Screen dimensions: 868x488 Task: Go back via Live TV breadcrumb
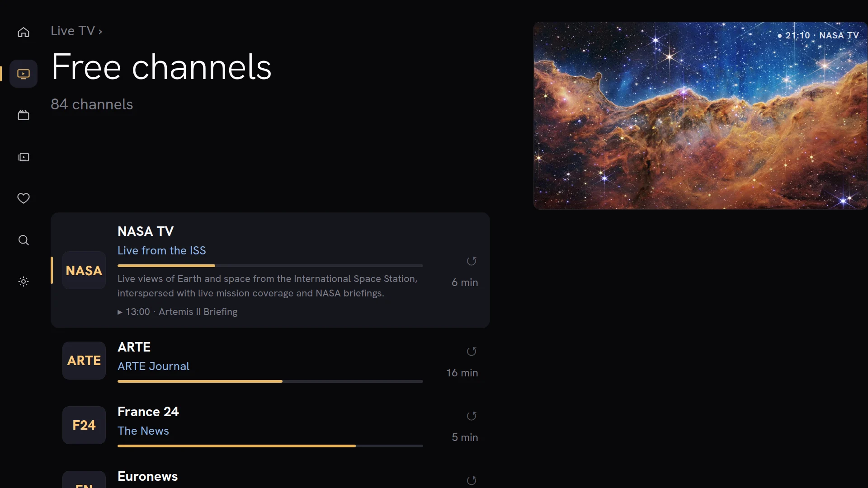73,31
